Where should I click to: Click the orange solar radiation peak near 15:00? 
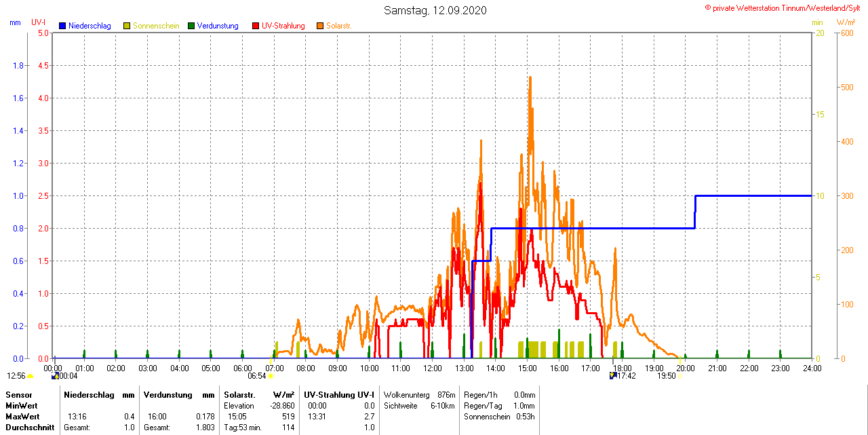coord(530,78)
